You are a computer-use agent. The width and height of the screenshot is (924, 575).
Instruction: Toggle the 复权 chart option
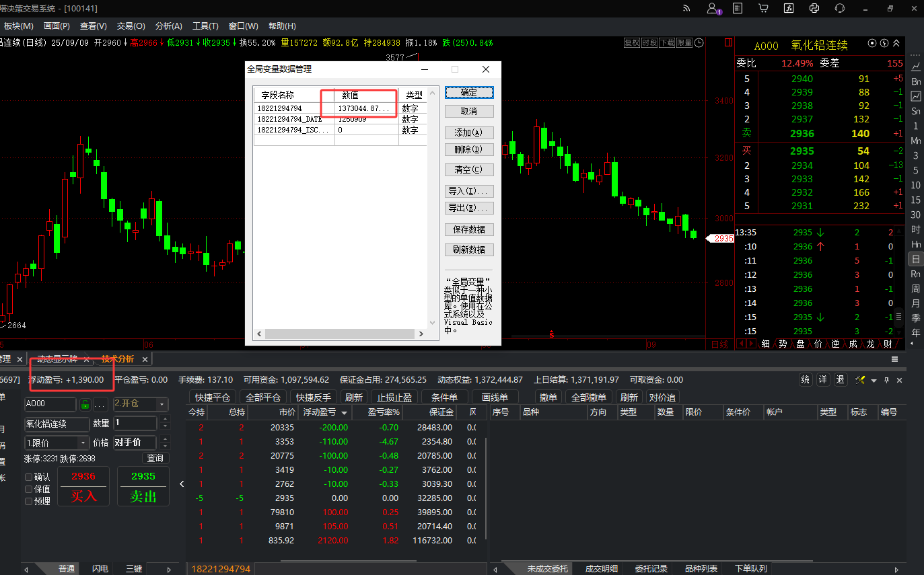point(632,42)
